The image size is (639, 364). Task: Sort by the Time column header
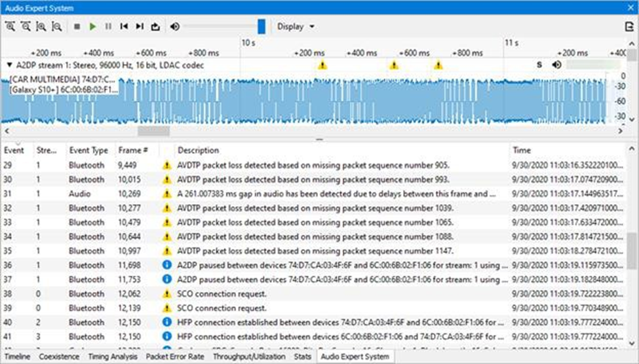click(x=522, y=150)
